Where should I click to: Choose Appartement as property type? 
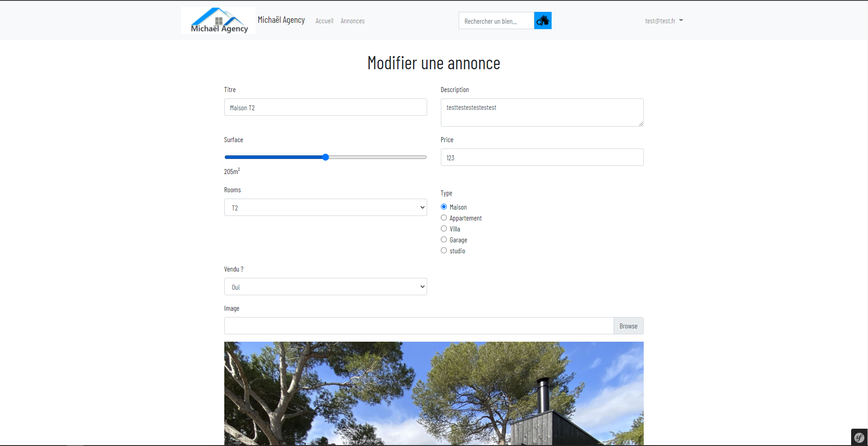point(444,218)
